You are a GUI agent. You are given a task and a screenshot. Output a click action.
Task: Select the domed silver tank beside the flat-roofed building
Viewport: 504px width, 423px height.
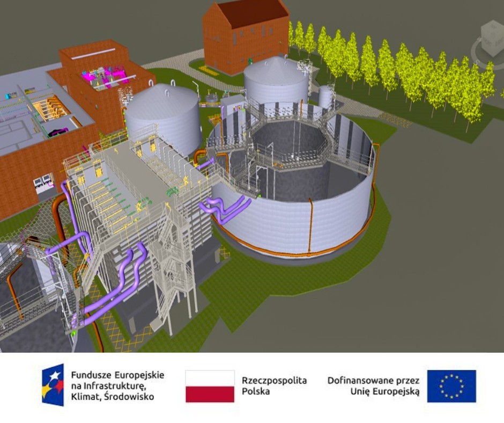(162, 119)
